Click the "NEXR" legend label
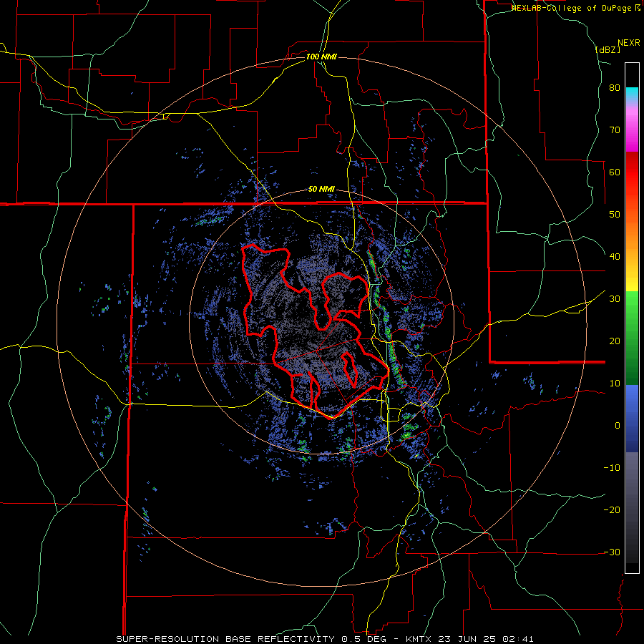The height and width of the screenshot is (644, 644). pyautogui.click(x=628, y=43)
